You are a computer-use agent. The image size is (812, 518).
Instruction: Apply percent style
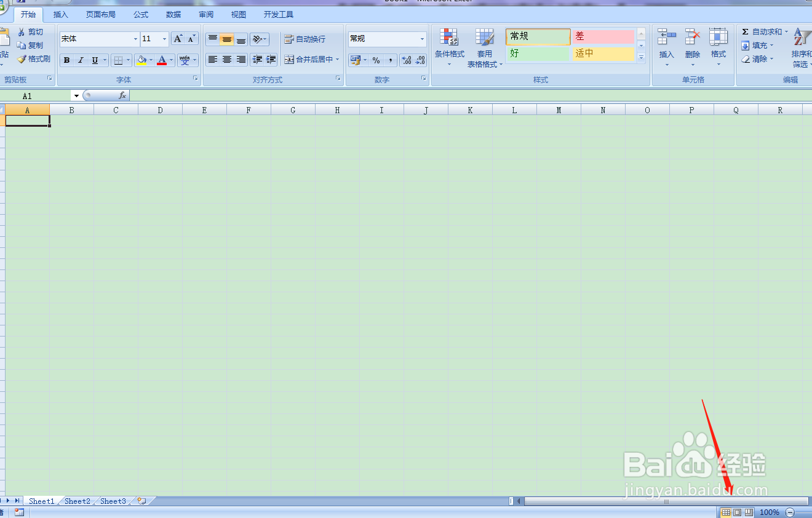pos(376,60)
